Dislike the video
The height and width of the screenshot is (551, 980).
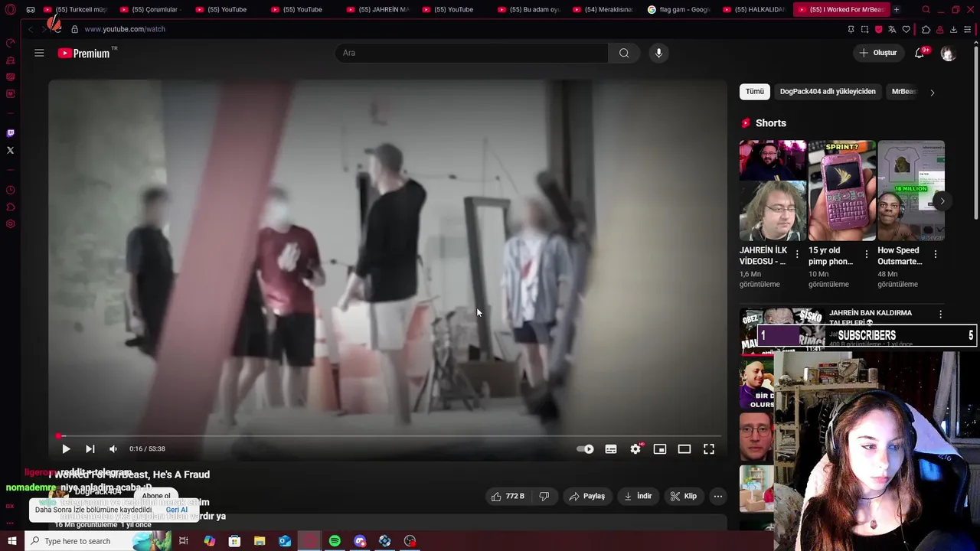click(544, 496)
